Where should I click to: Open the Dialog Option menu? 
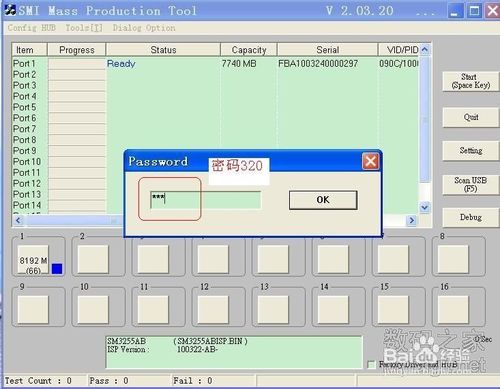pos(144,28)
